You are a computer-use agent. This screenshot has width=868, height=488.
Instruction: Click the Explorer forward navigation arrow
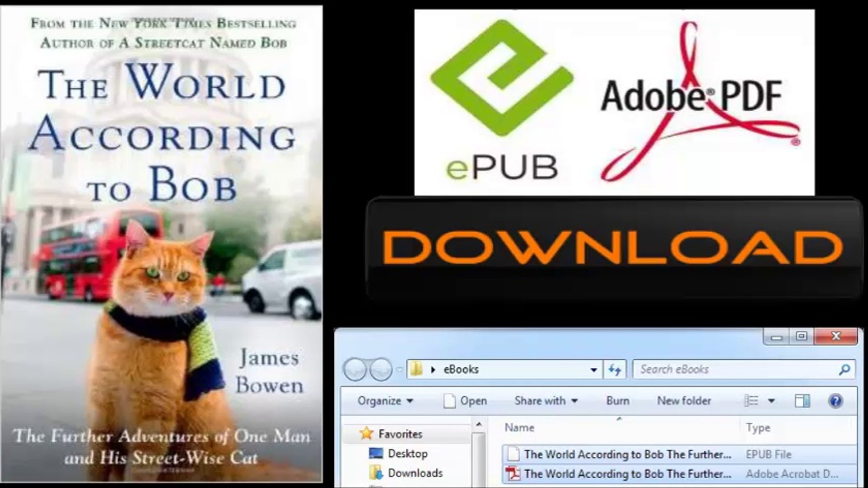381,370
